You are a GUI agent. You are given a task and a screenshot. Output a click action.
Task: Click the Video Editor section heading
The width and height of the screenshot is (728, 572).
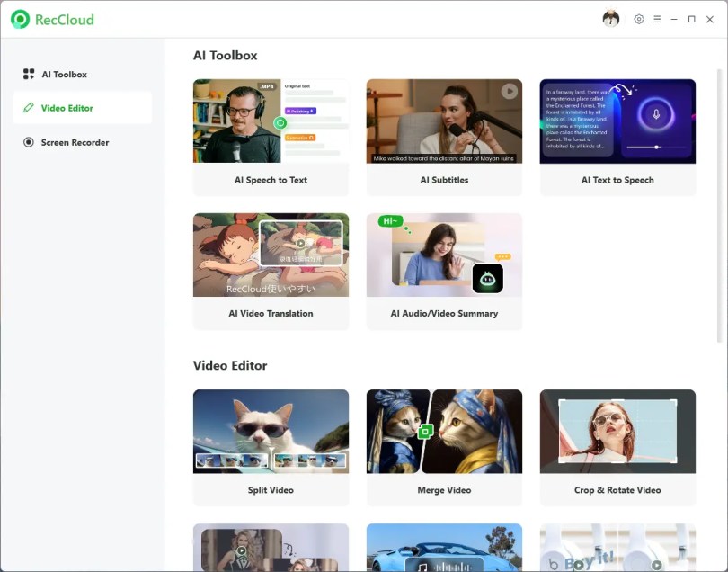230,365
